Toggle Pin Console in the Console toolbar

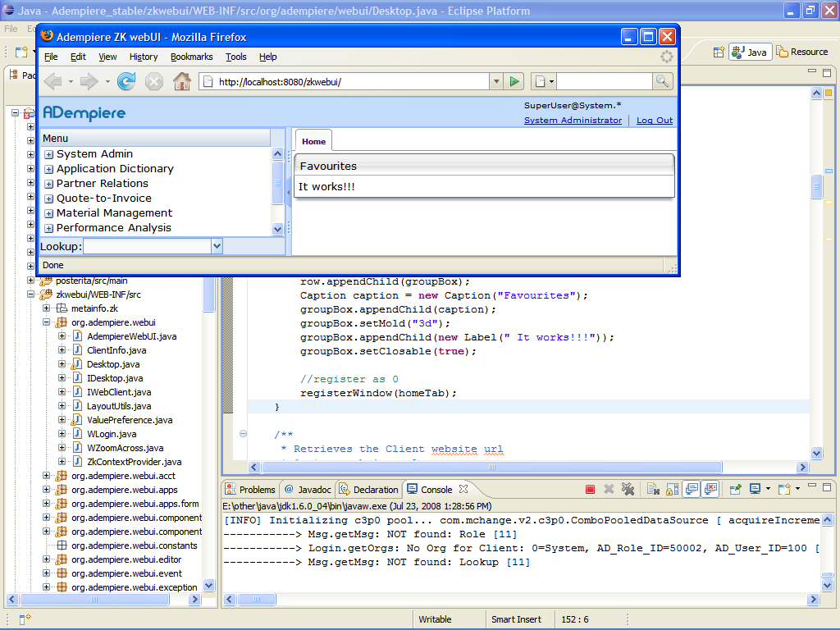[736, 489]
